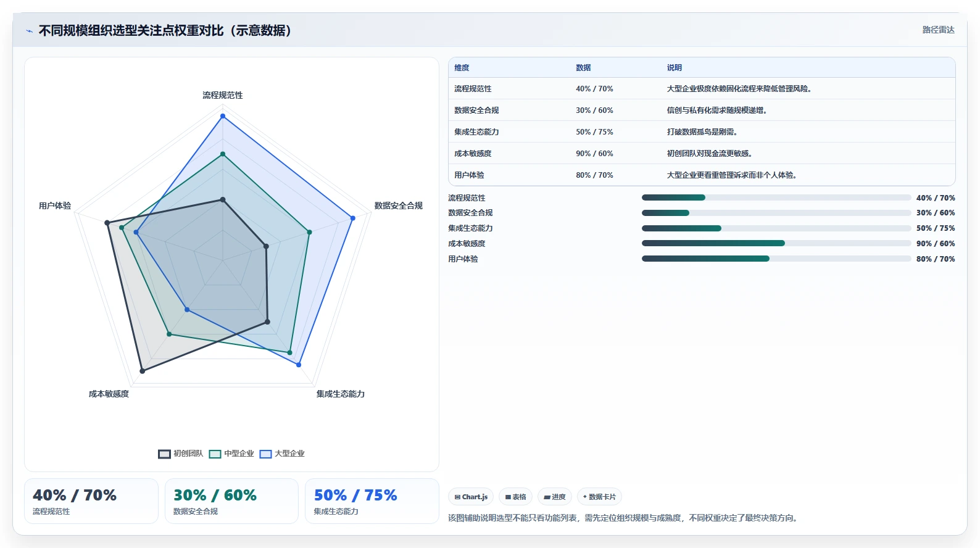Click the 维度 column header
Image resolution: width=980 pixels, height=548 pixels.
click(x=462, y=68)
